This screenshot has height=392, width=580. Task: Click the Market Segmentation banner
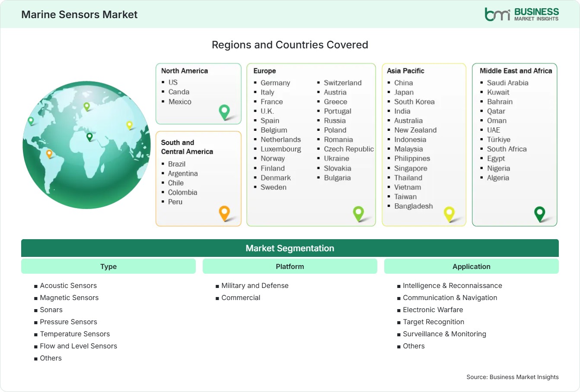pos(290,248)
